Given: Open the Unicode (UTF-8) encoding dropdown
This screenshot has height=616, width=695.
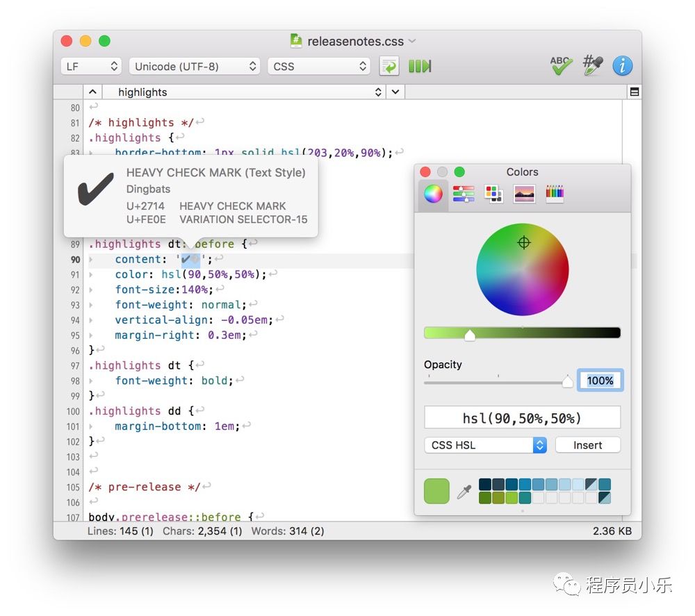Looking at the screenshot, I should point(195,67).
